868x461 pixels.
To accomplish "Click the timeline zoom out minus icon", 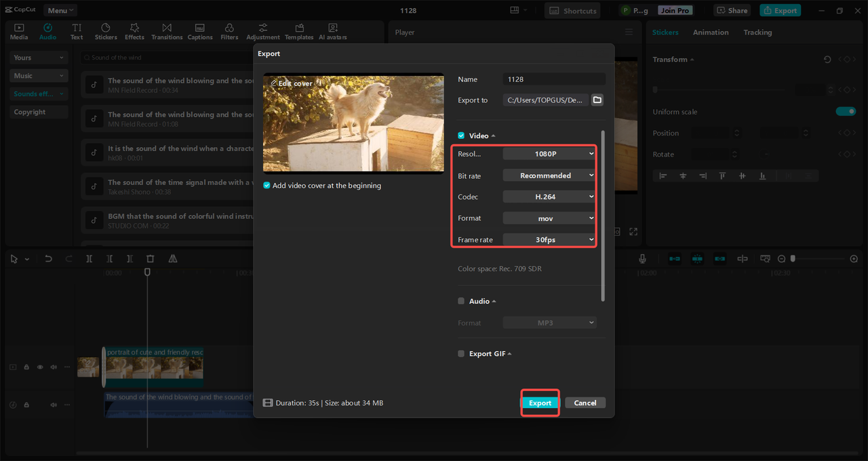I will 782,259.
